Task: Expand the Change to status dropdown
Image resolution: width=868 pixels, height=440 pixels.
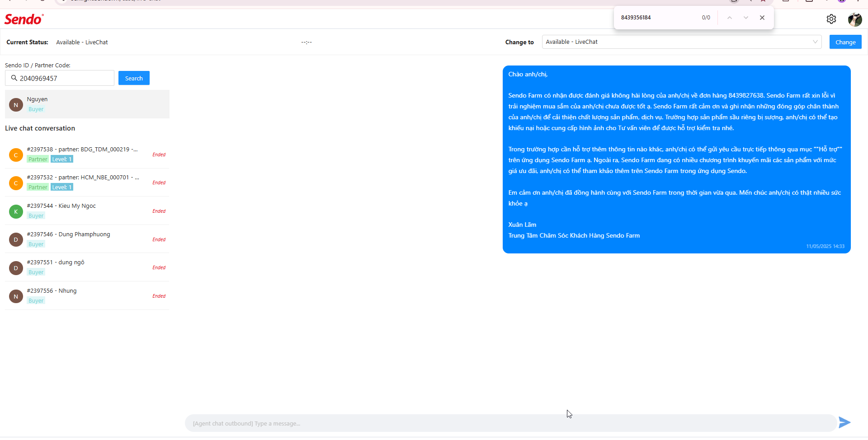Action: [x=681, y=42]
